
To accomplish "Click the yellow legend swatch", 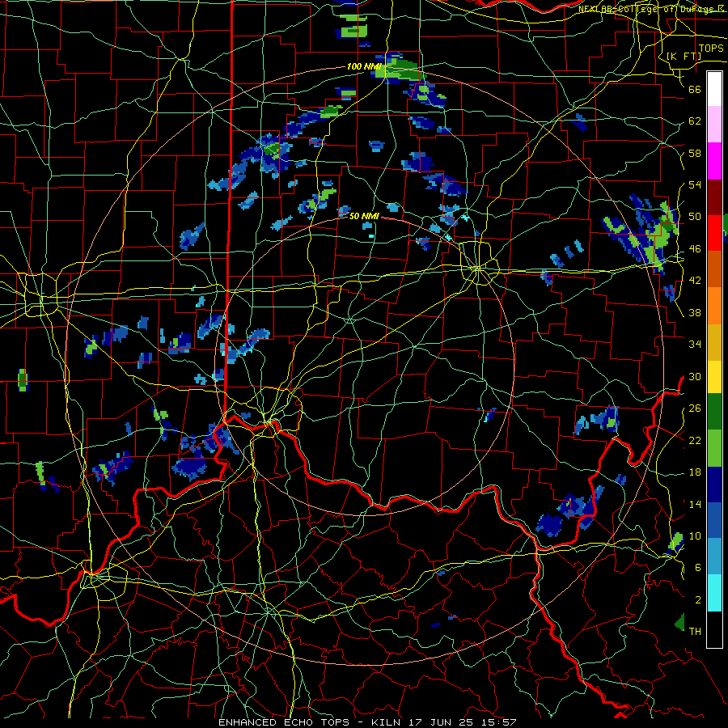I will pyautogui.click(x=714, y=376).
